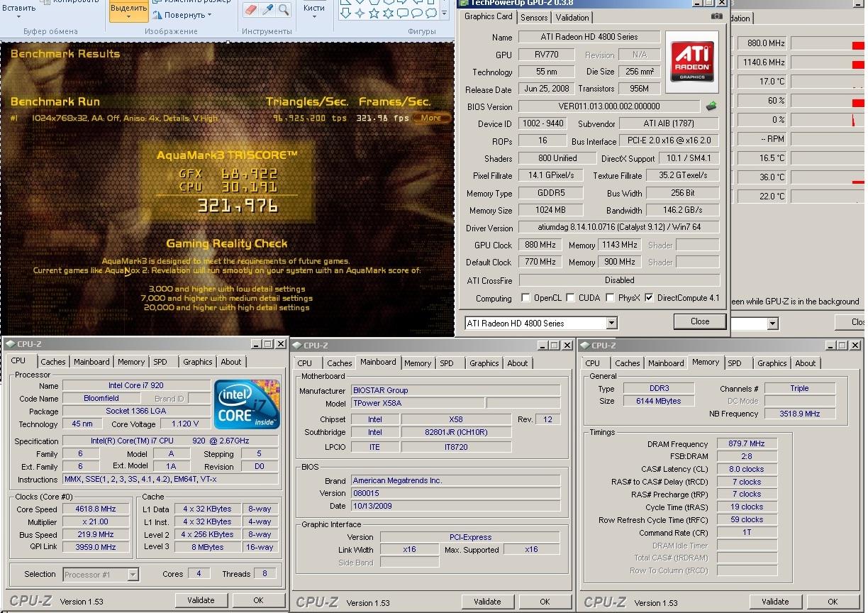Open Mainboard tab in the right CPU-Z window

click(667, 363)
